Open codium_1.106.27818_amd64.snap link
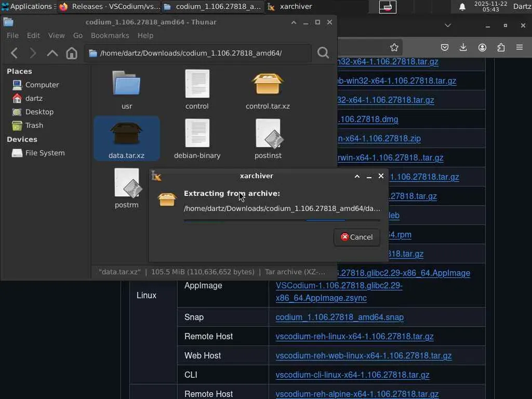 [340, 317]
